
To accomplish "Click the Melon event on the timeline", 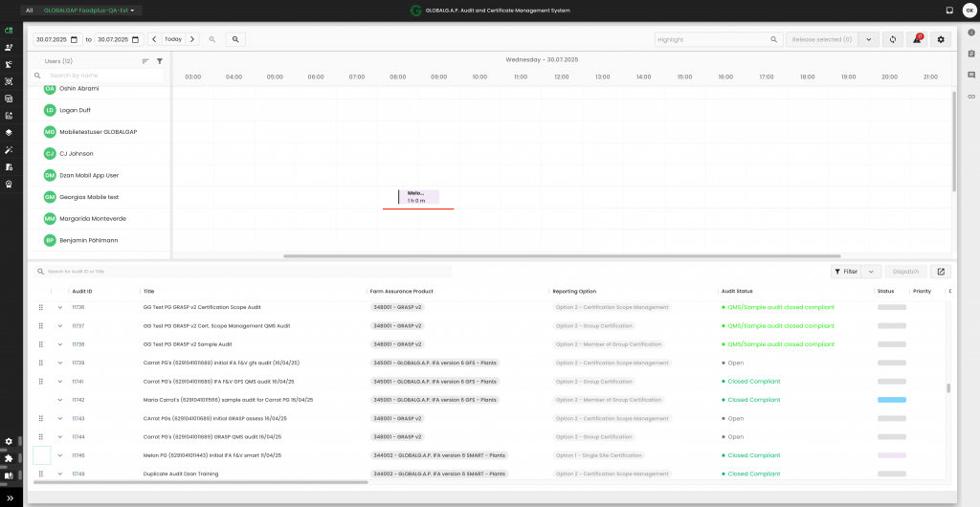I will pyautogui.click(x=418, y=196).
